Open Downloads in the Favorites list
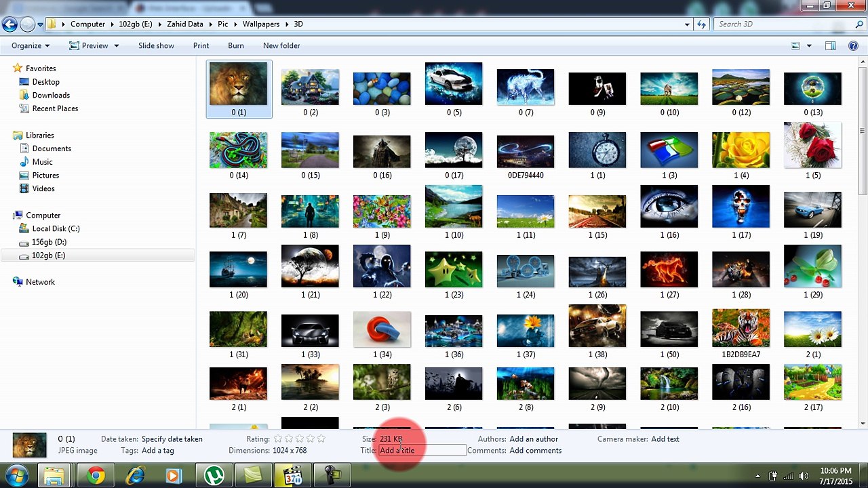Viewport: 868px width, 488px height. click(51, 96)
